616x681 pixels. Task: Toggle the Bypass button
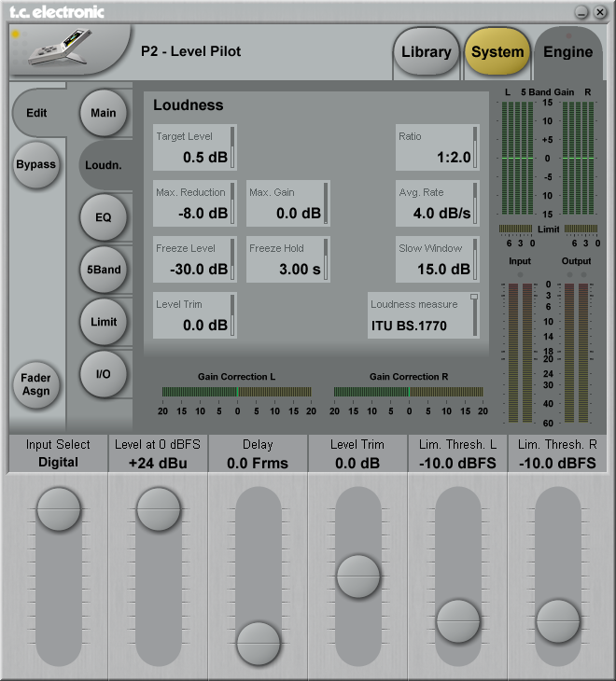(36, 164)
